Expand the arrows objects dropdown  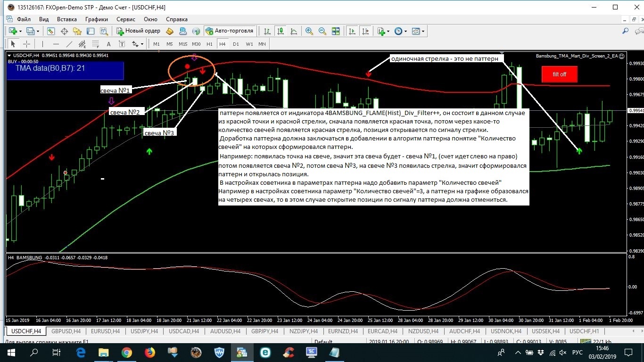coord(141,44)
